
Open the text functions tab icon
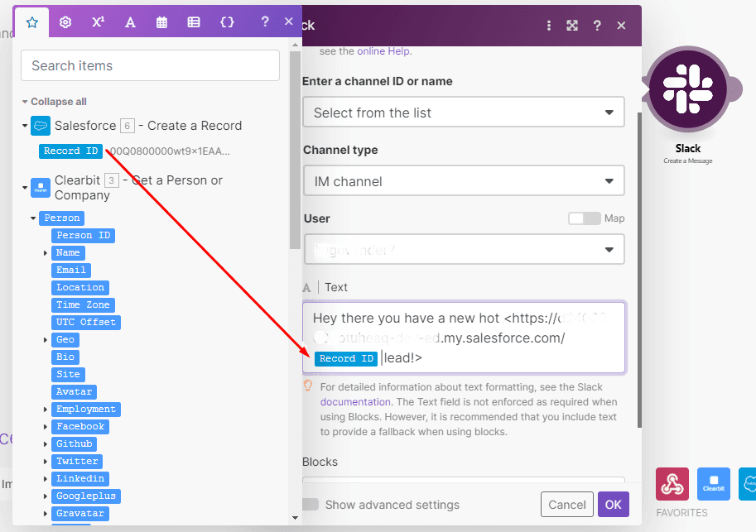click(x=130, y=22)
